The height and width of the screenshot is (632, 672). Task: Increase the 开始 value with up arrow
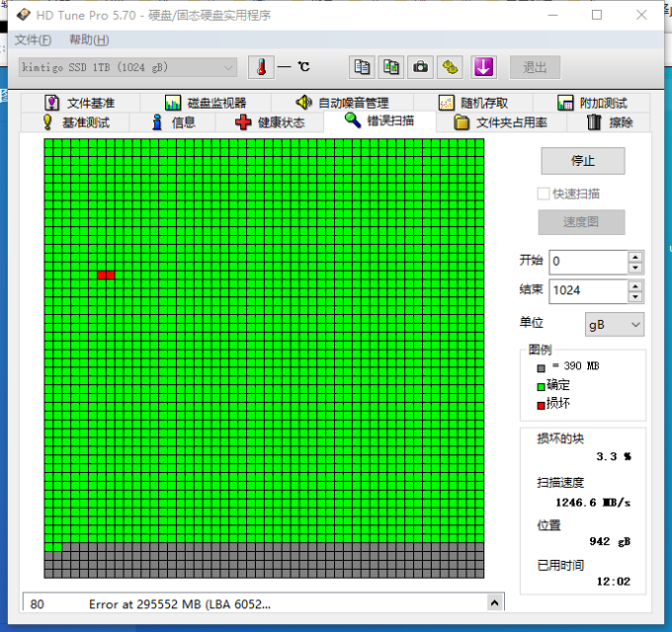tap(635, 257)
